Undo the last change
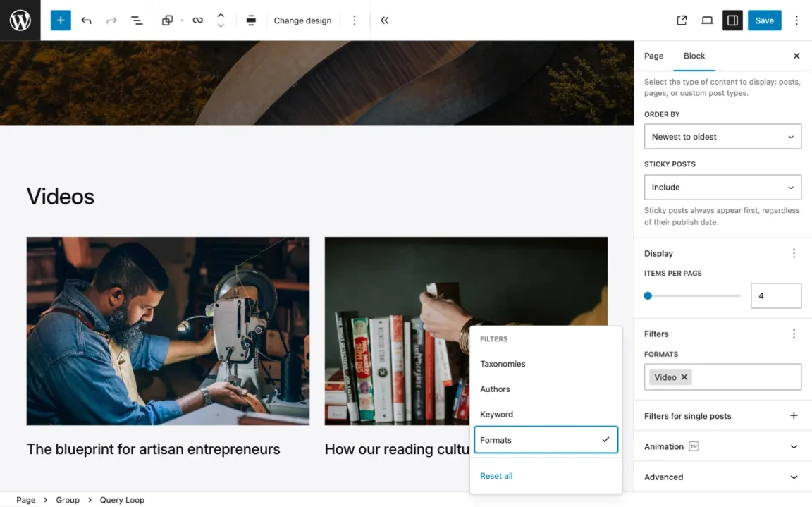The image size is (812, 507). tap(86, 20)
